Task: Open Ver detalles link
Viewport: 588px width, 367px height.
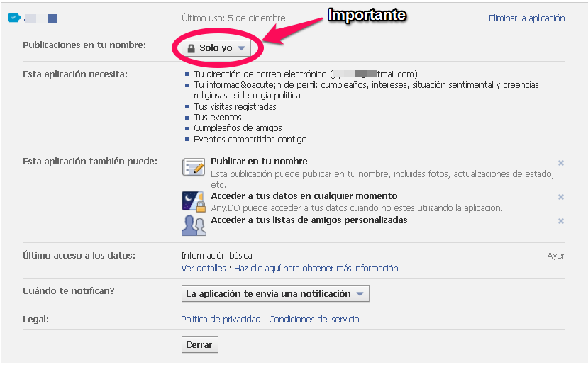Action: pyautogui.click(x=203, y=269)
